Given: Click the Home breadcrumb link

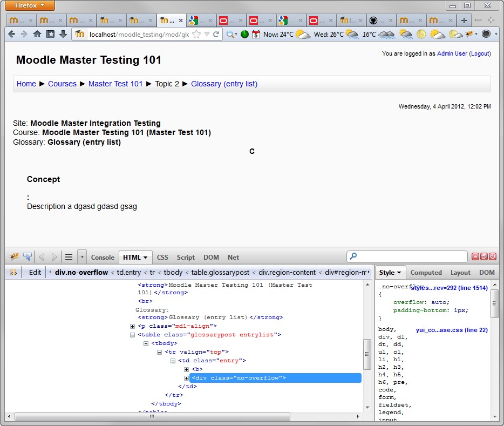Looking at the screenshot, I should [26, 84].
